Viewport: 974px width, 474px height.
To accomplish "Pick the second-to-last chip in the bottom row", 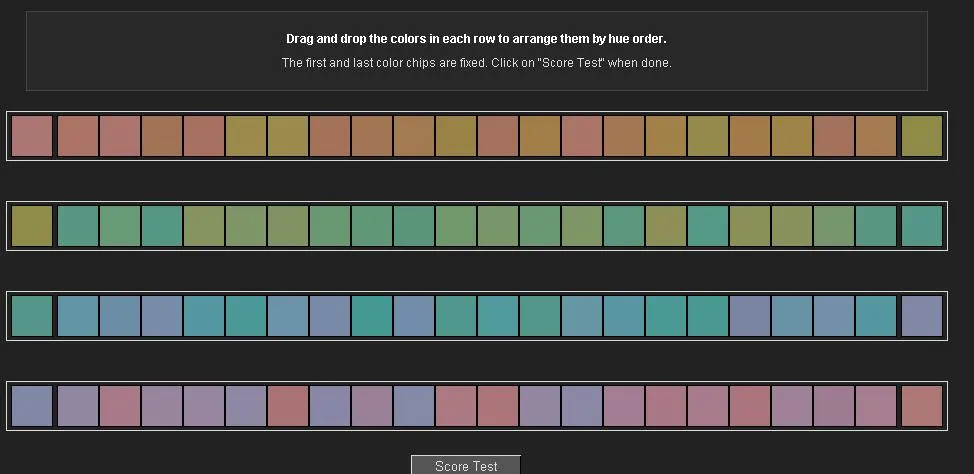I will [x=876, y=406].
